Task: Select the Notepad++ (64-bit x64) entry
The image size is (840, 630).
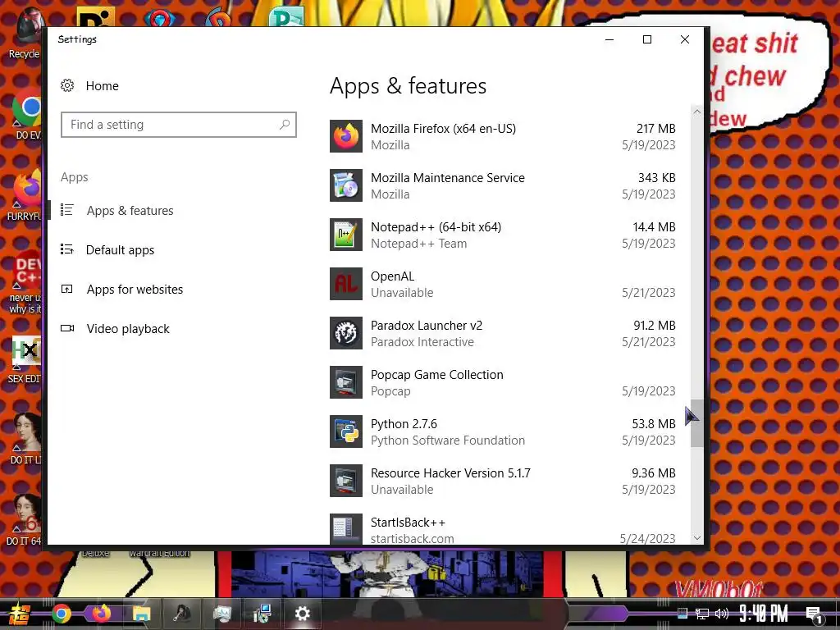Action: tap(503, 235)
